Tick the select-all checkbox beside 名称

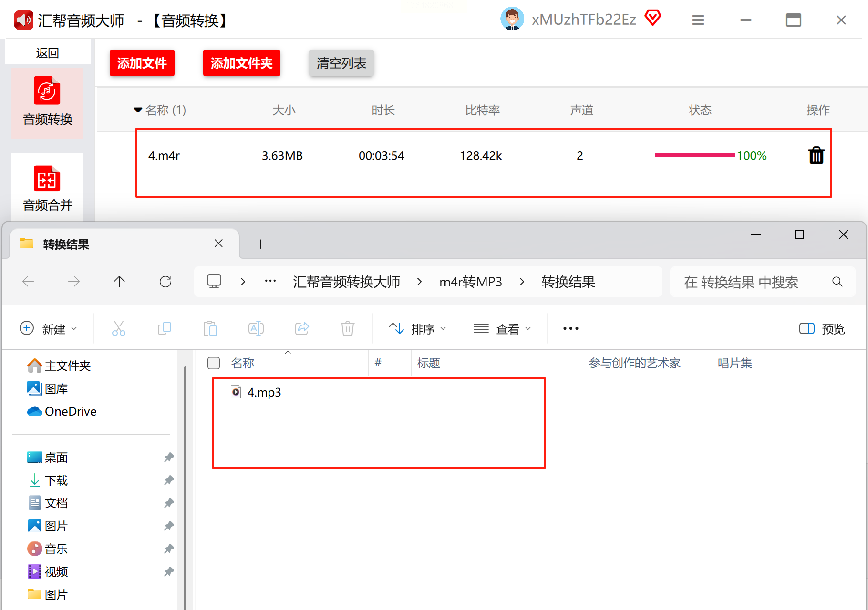pyautogui.click(x=214, y=363)
